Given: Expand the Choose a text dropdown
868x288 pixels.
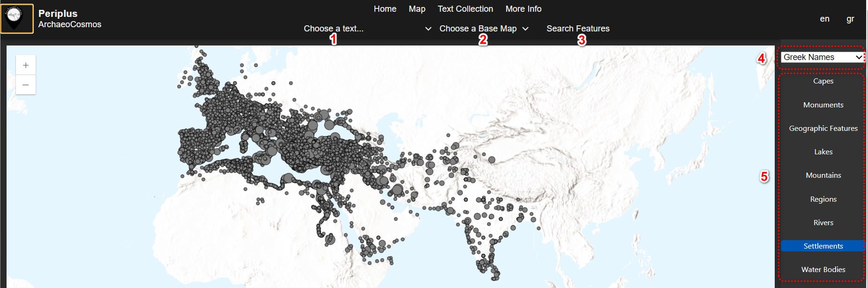Looking at the screenshot, I should [367, 29].
